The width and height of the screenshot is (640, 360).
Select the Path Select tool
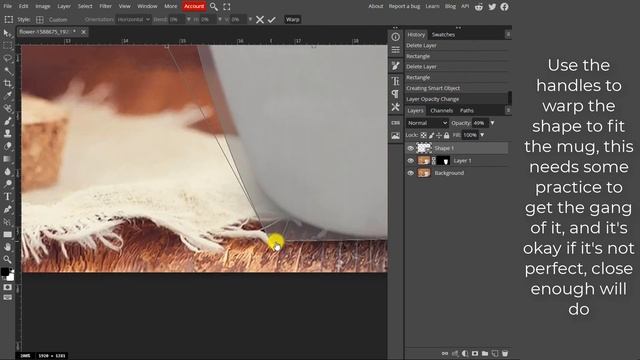coord(7,222)
